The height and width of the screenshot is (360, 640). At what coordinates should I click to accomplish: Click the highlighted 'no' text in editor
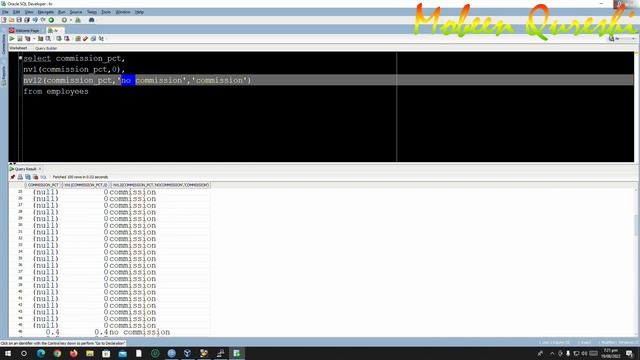[x=127, y=80]
